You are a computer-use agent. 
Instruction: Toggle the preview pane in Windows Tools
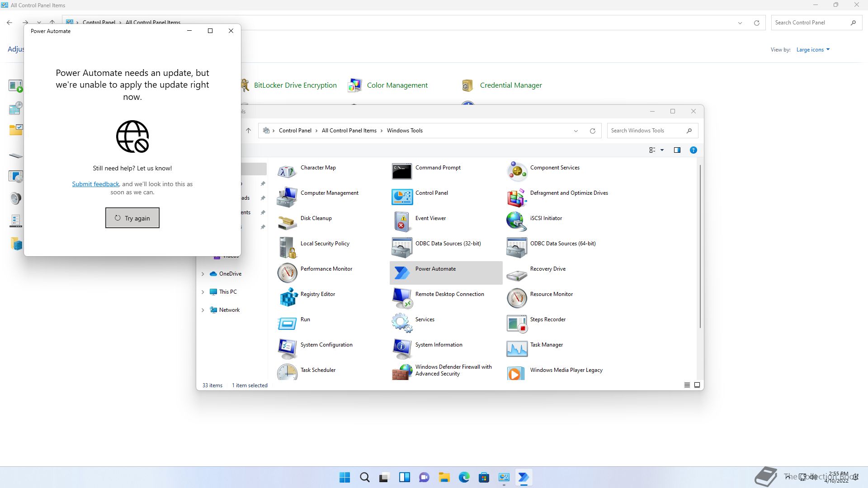pos(677,150)
